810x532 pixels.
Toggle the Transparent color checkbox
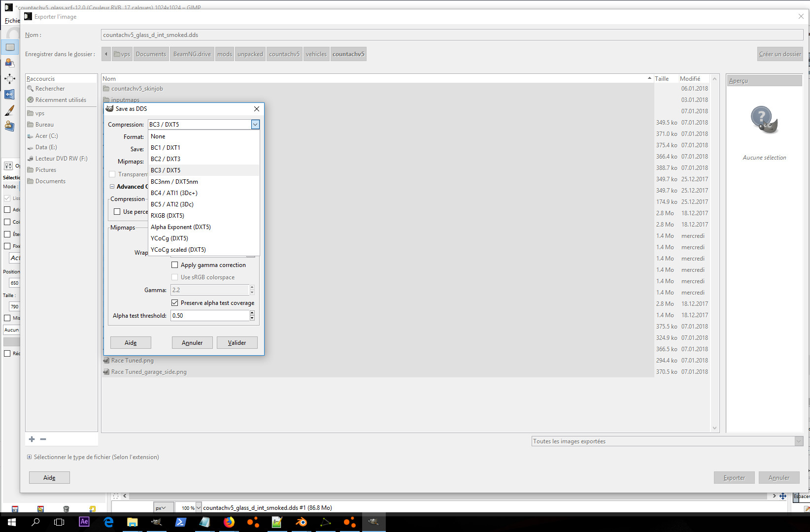click(x=112, y=174)
